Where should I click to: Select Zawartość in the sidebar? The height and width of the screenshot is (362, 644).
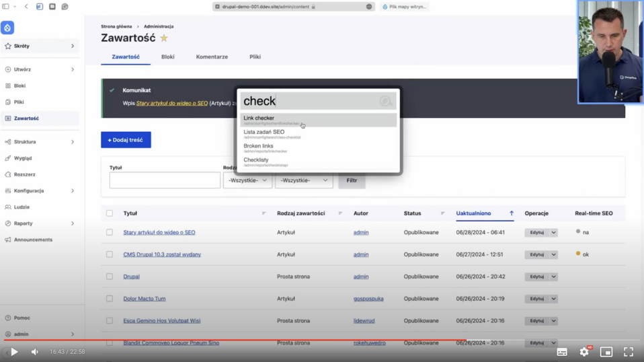click(x=40, y=118)
